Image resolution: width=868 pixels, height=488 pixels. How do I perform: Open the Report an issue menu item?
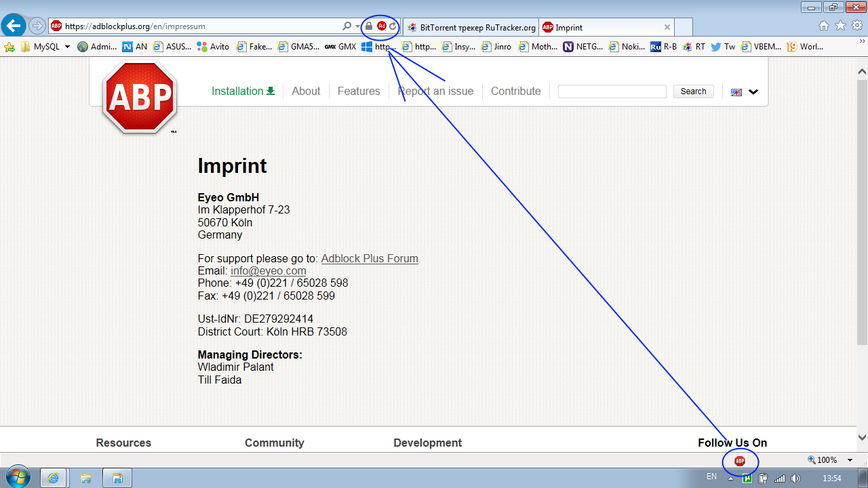tap(435, 91)
